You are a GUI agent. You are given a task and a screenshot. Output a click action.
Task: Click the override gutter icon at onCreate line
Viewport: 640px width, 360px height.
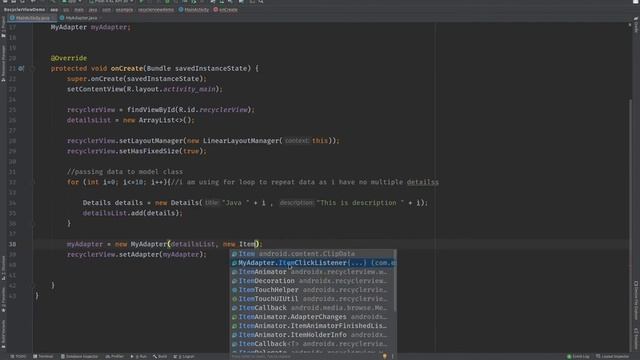[21, 69]
